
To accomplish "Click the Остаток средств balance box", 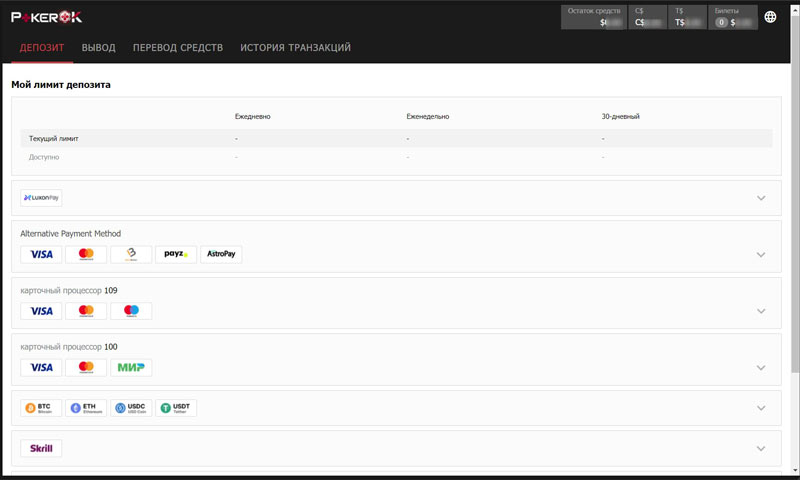I will point(594,16).
